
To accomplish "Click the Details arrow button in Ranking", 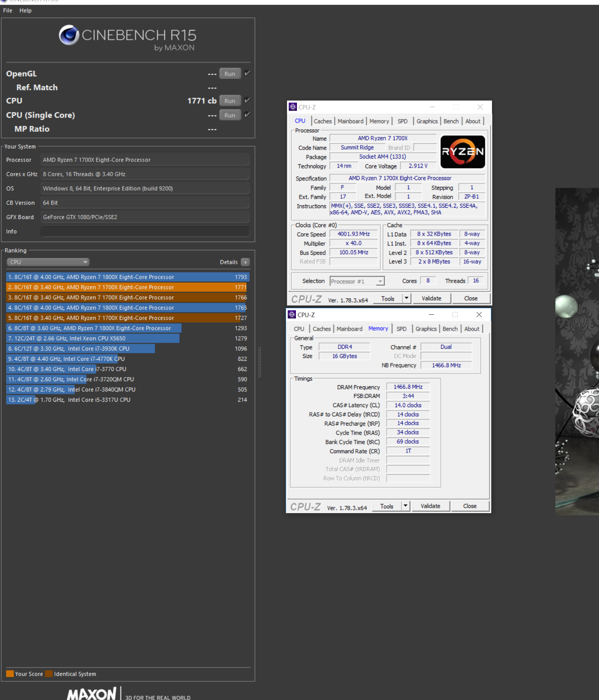I will pyautogui.click(x=245, y=262).
